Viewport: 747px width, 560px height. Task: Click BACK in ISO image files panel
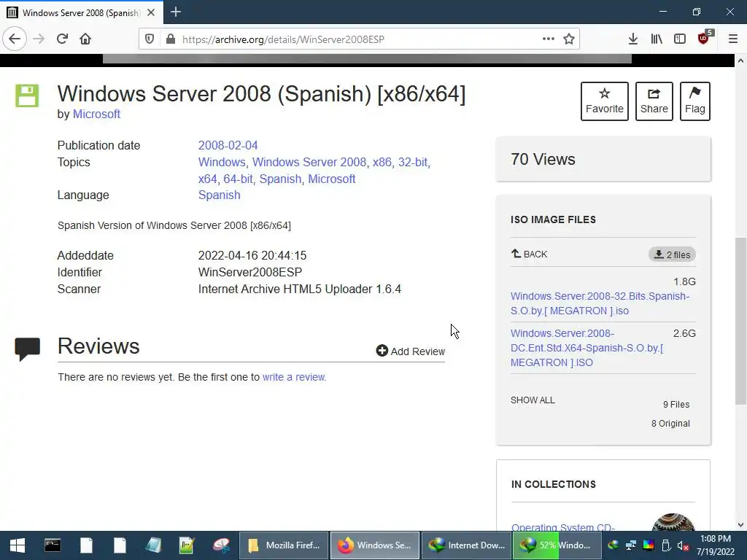pyautogui.click(x=530, y=254)
